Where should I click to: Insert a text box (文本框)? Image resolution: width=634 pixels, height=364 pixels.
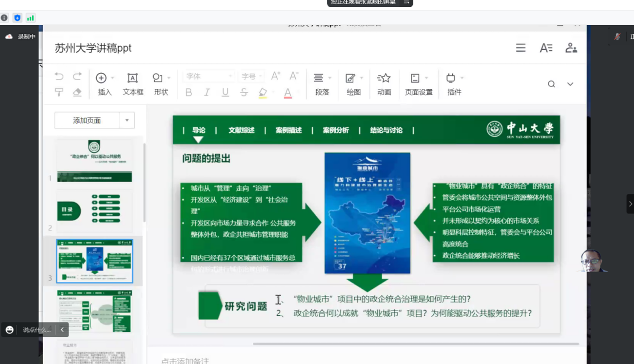click(x=133, y=83)
